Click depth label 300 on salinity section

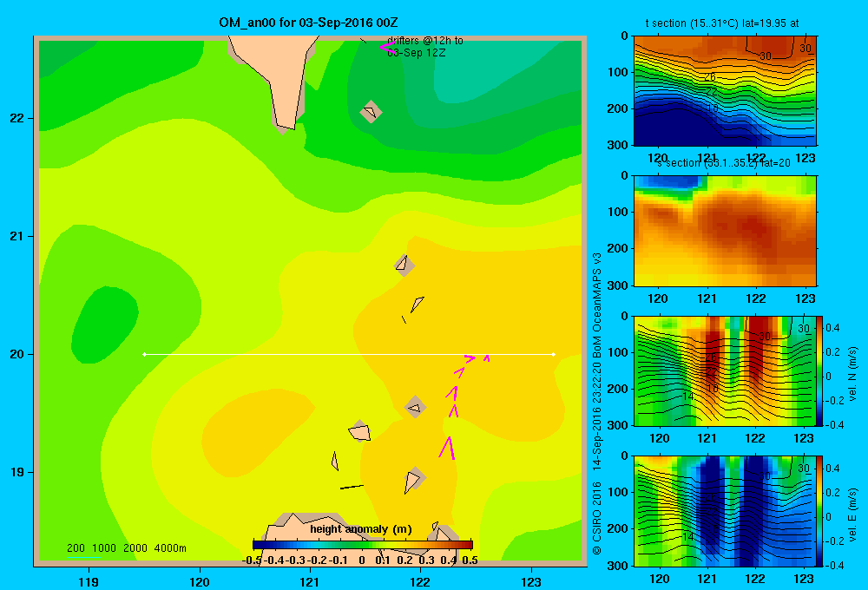(620, 285)
